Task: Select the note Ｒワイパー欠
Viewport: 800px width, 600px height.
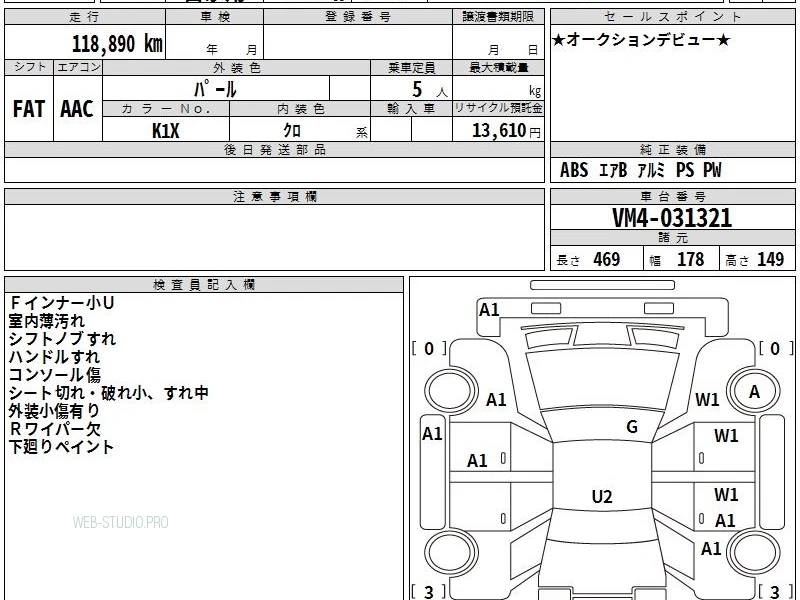Action: tap(55, 429)
